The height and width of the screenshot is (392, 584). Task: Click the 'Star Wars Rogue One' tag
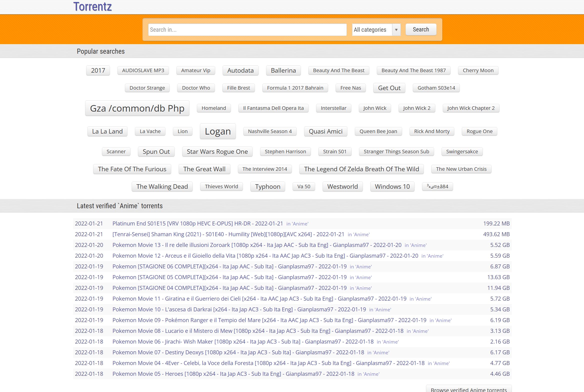tap(217, 152)
